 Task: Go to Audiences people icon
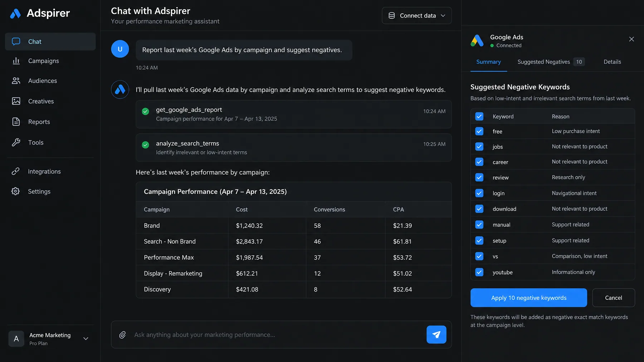(16, 81)
